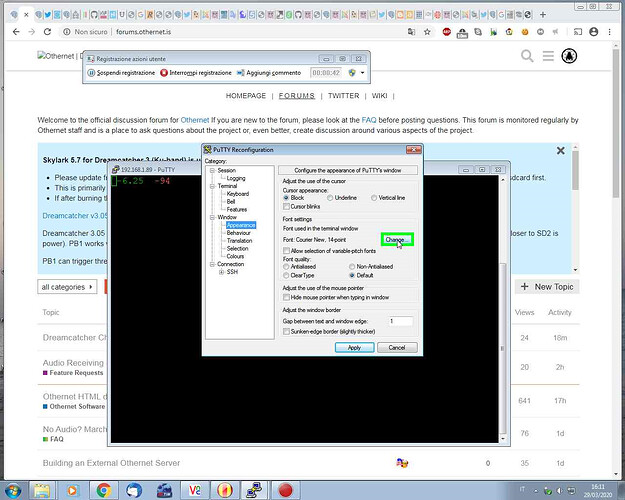625x500 pixels.
Task: Open the all categories dropdown
Action: [x=67, y=287]
